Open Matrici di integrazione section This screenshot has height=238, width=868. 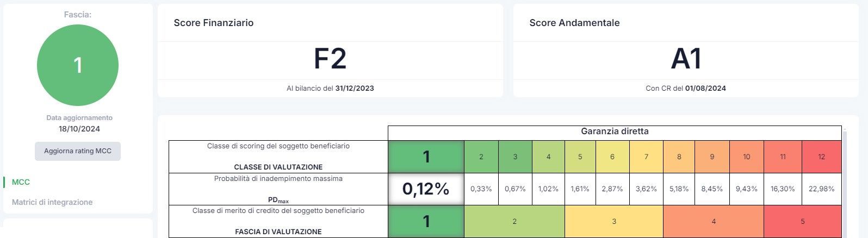coord(52,202)
